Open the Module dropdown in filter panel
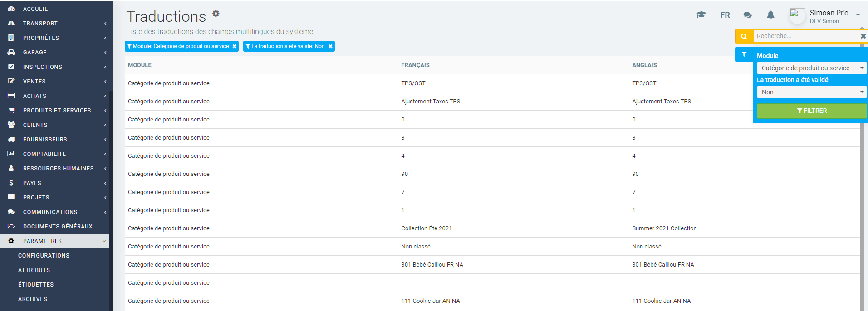Viewport: 868px width, 311px height. pos(811,68)
